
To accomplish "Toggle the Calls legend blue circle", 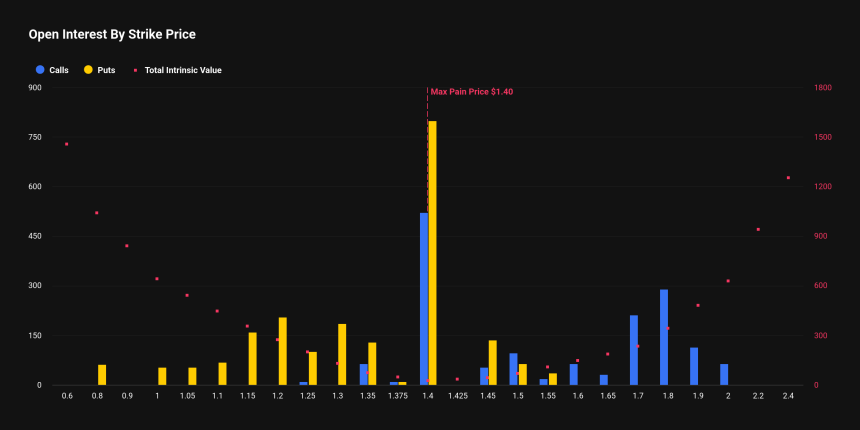I will (x=40, y=70).
